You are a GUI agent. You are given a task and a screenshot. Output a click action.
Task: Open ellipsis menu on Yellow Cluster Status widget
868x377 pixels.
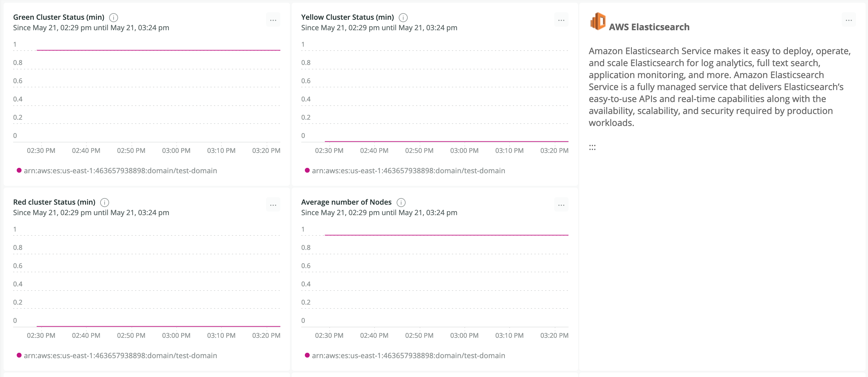(x=561, y=20)
